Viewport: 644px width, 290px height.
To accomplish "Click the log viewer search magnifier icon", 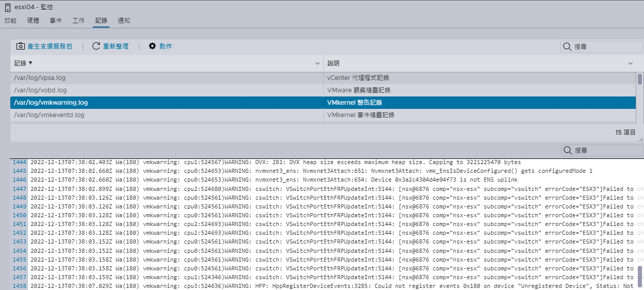I will click(568, 150).
